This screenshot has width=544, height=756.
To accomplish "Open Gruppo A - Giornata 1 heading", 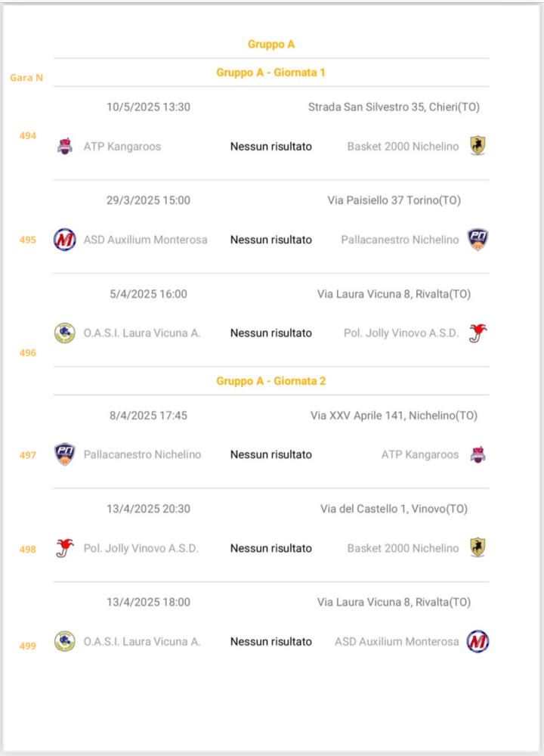I will 270,73.
